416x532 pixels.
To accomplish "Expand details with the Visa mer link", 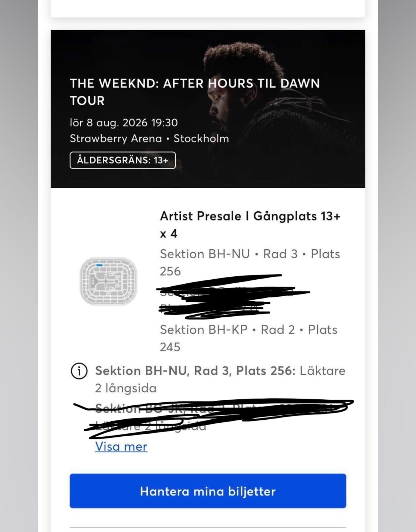I will click(121, 446).
